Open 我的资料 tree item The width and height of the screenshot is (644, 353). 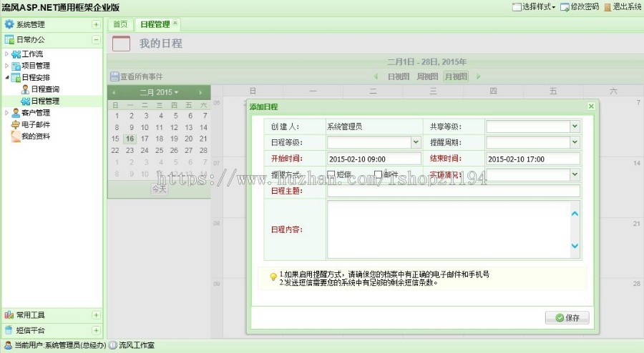[36, 136]
